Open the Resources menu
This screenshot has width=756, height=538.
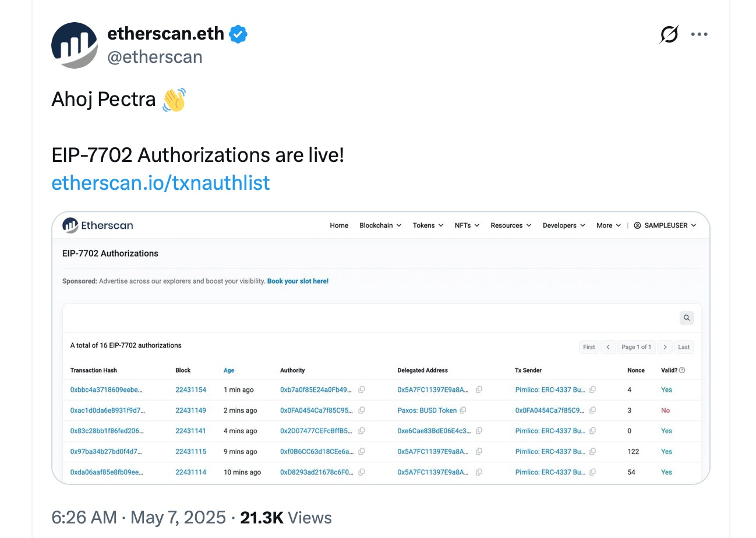(511, 225)
